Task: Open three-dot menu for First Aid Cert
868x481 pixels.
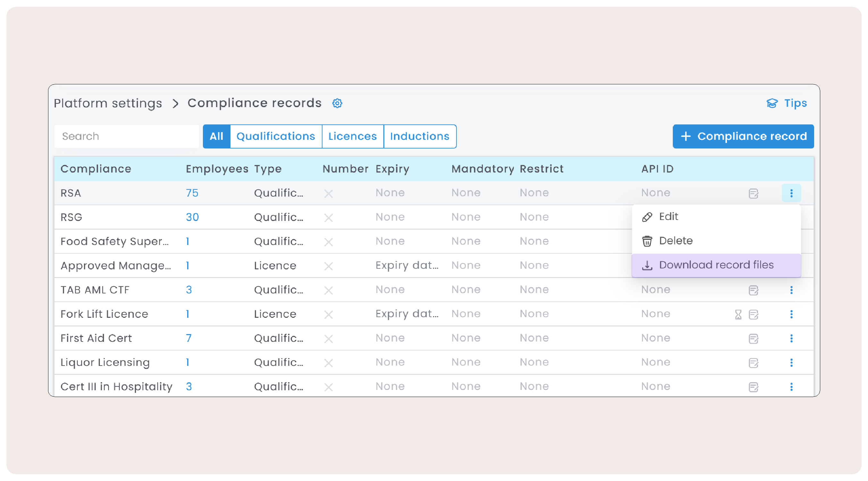Action: (791, 338)
